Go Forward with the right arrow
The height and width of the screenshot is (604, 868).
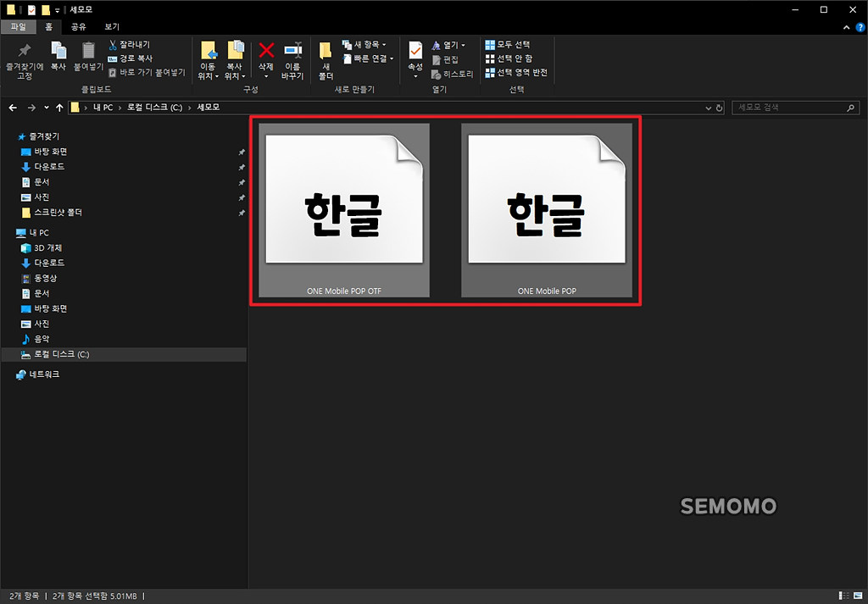(31, 108)
